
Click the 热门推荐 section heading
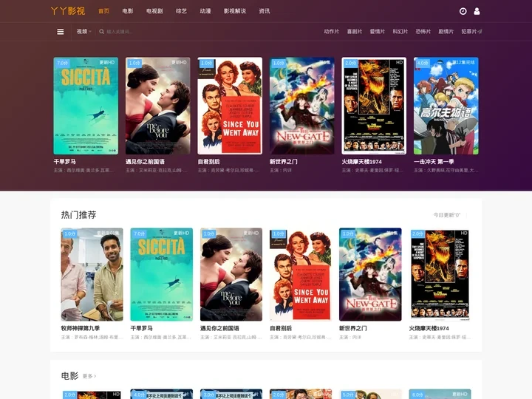pyautogui.click(x=79, y=215)
